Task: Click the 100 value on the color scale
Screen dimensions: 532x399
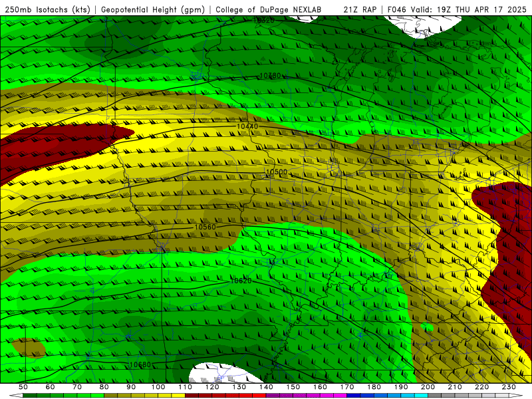Action: point(158,387)
